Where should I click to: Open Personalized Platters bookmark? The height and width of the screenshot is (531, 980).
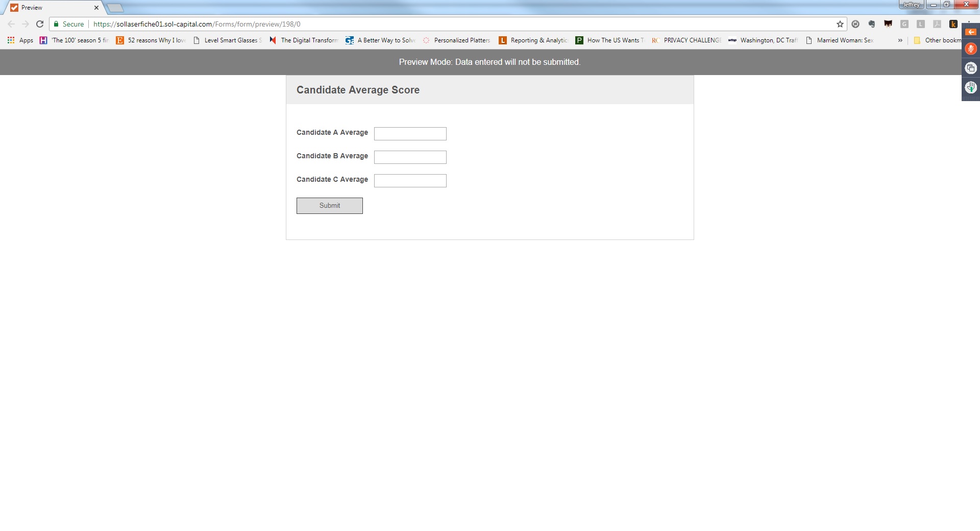pyautogui.click(x=457, y=40)
